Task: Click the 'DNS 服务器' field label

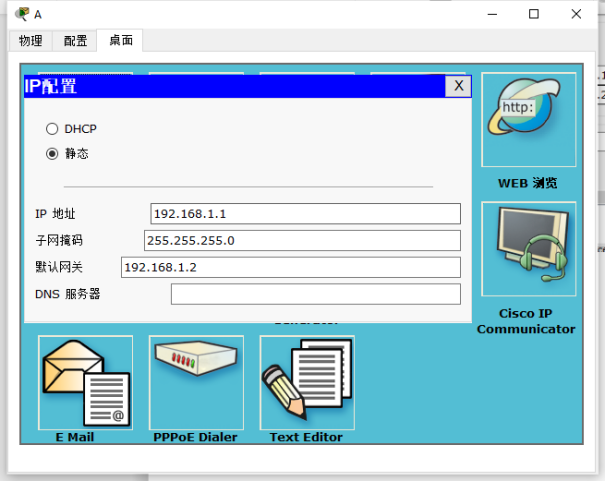Action: tap(68, 294)
